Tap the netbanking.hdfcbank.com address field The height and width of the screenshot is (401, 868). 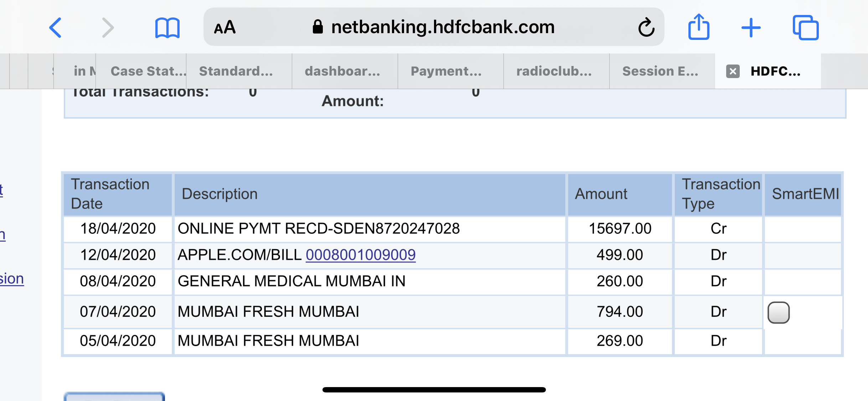tap(443, 27)
